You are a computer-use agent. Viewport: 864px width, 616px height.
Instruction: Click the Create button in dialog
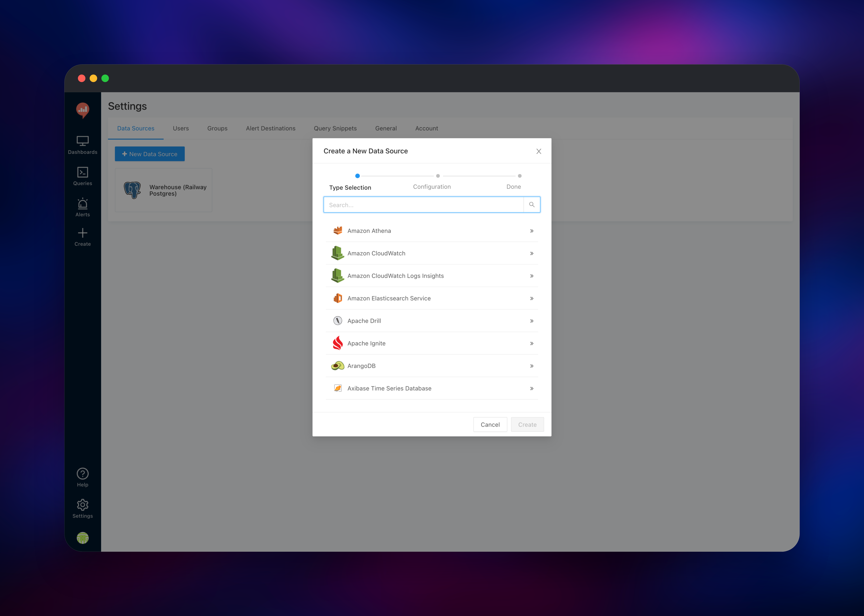coord(527,424)
